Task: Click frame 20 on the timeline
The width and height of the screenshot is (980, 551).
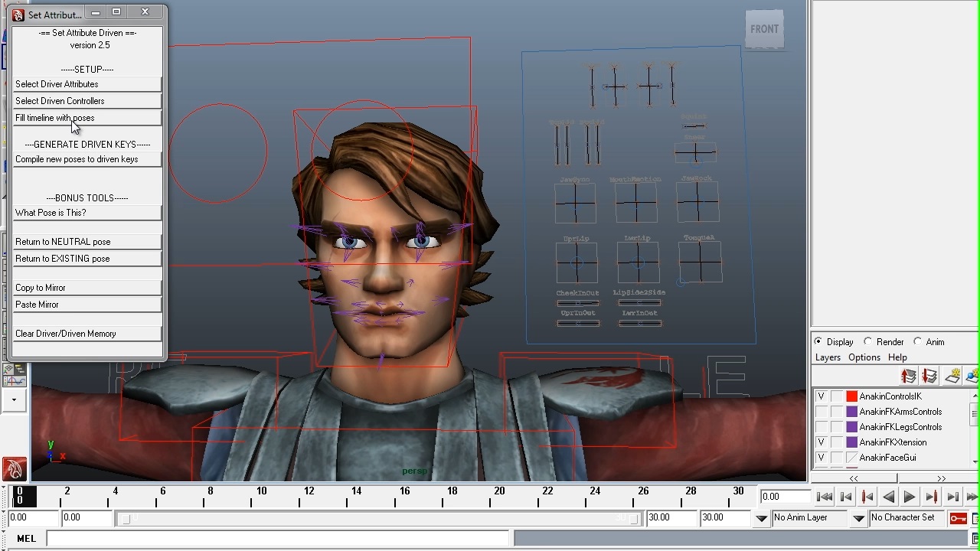Action: pyautogui.click(x=499, y=496)
